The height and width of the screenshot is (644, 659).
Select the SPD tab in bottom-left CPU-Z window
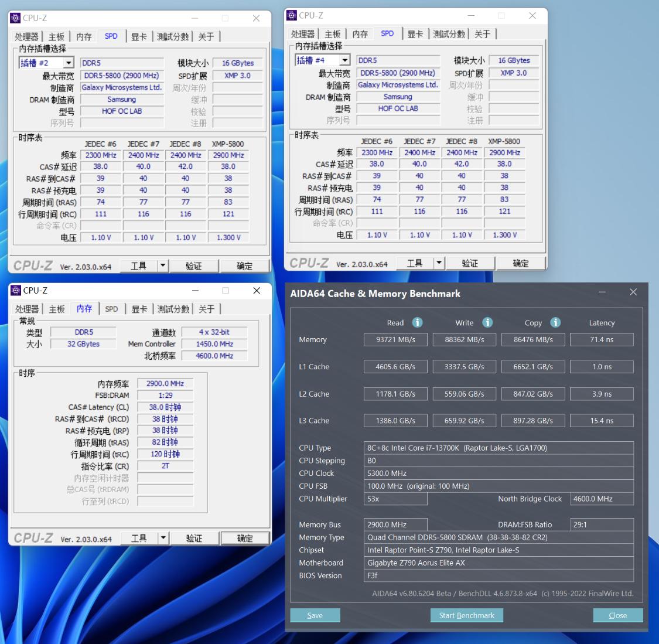coord(111,308)
